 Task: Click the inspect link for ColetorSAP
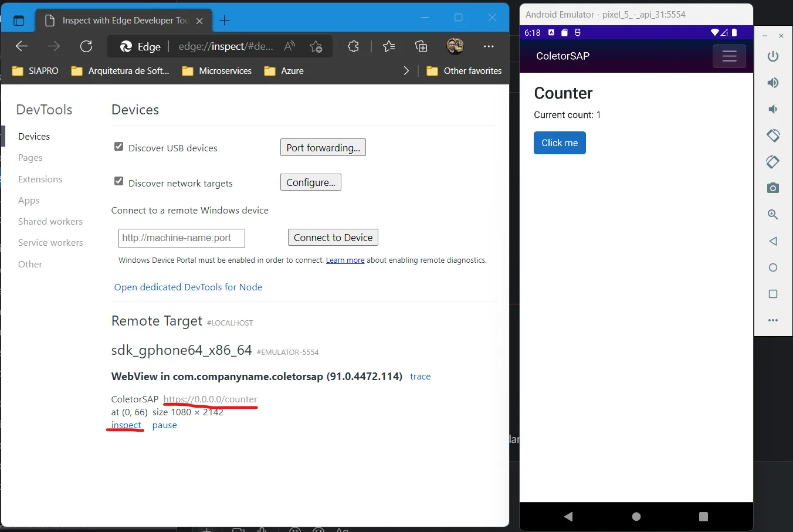(126, 425)
